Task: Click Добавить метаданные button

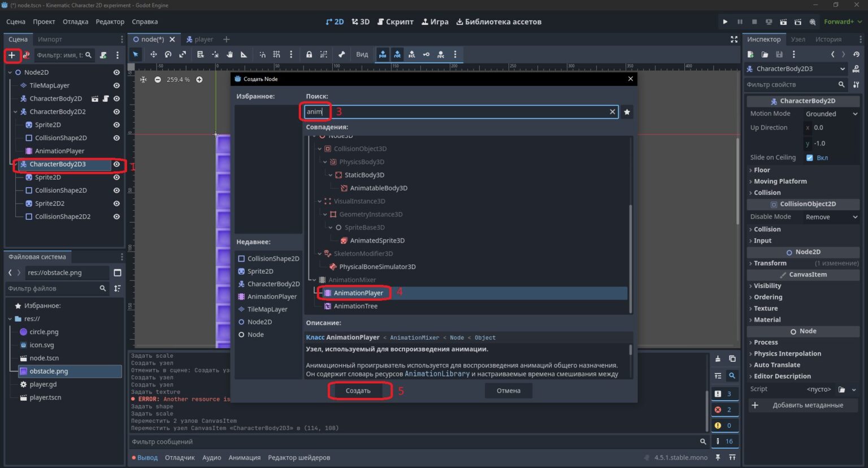Action: tap(802, 405)
